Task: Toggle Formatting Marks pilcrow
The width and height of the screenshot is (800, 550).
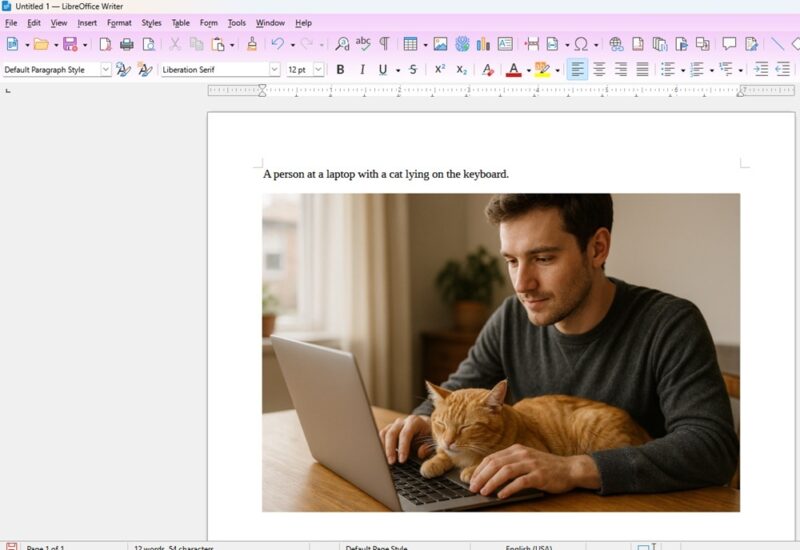Action: coord(384,44)
